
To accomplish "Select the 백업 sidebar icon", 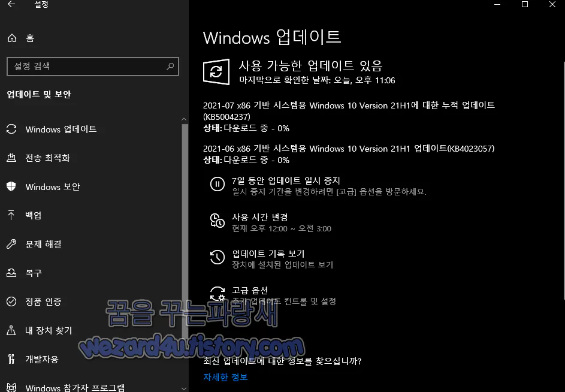I will (13, 215).
